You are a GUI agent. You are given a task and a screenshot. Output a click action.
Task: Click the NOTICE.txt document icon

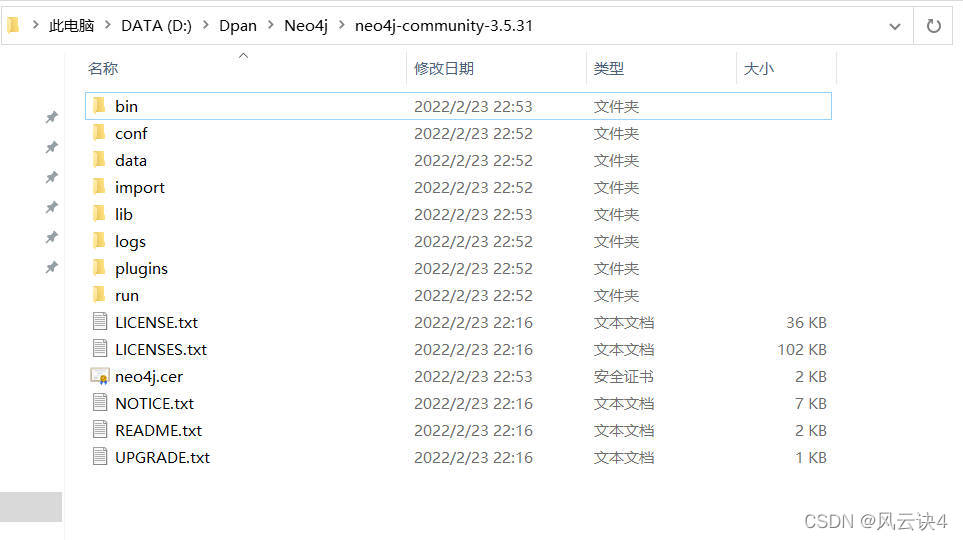(x=99, y=402)
